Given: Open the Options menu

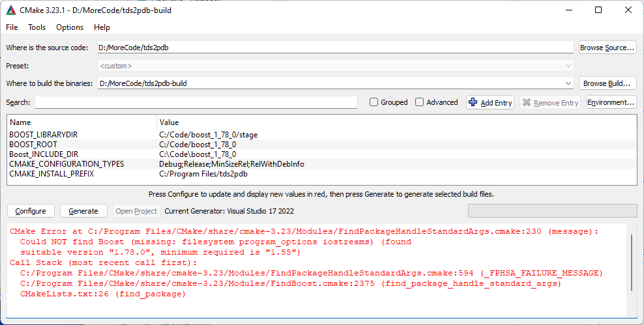Looking at the screenshot, I should click(x=70, y=27).
